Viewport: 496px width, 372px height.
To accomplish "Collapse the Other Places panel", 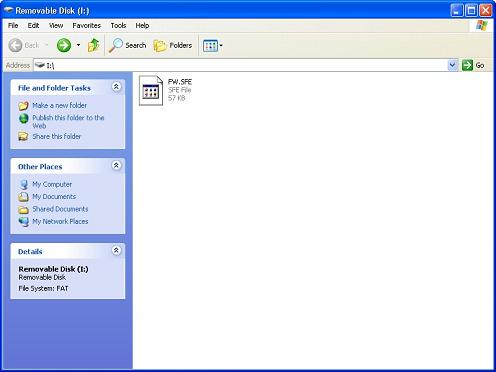I will [116, 165].
